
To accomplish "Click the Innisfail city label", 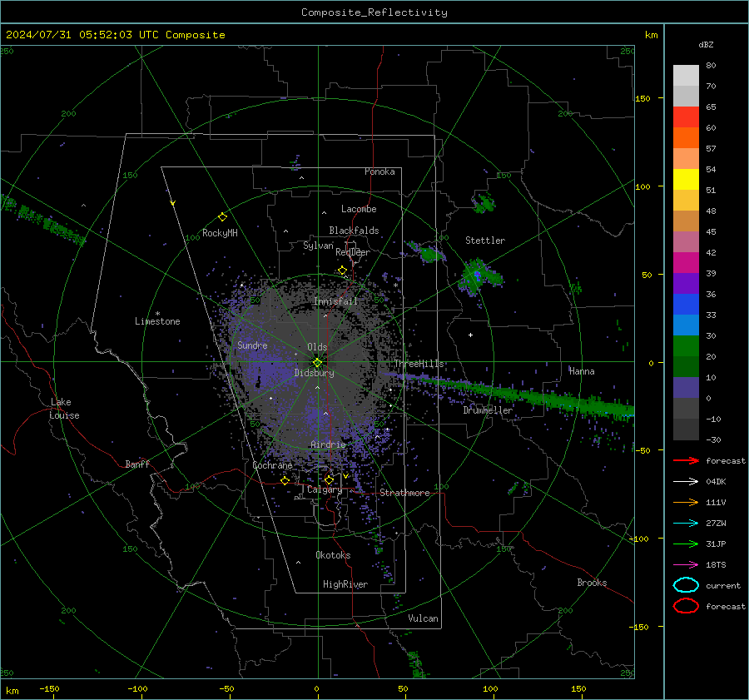I will (336, 301).
